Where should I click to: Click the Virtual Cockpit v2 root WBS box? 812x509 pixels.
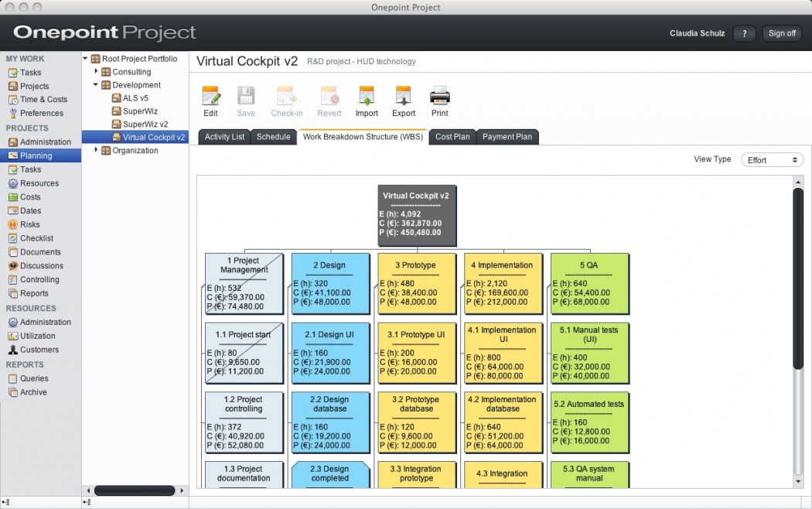coord(417,215)
